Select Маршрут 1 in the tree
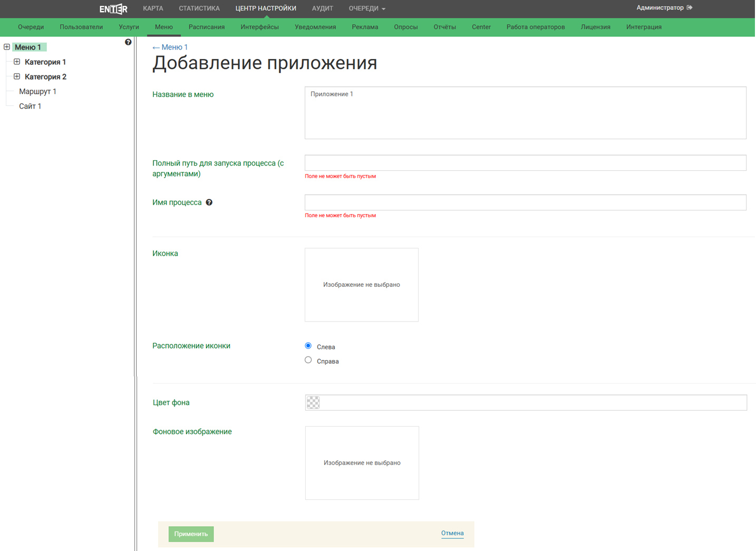756x551 pixels. tap(37, 91)
